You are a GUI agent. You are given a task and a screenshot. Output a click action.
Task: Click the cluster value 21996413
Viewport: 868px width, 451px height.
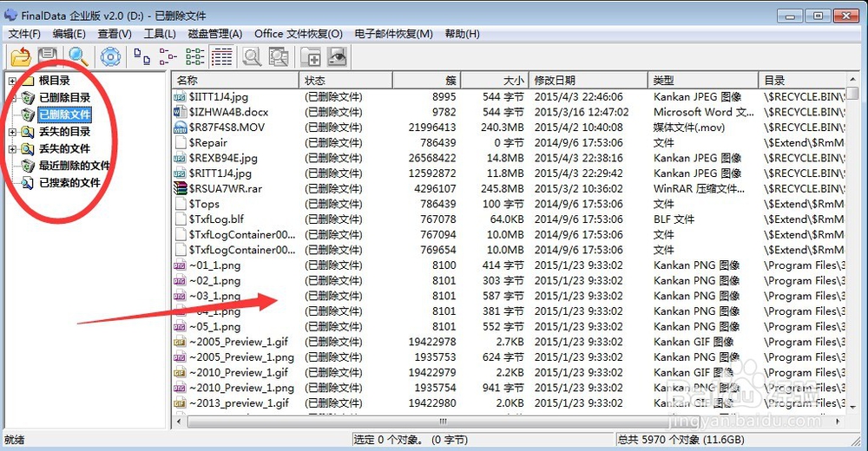(x=432, y=127)
